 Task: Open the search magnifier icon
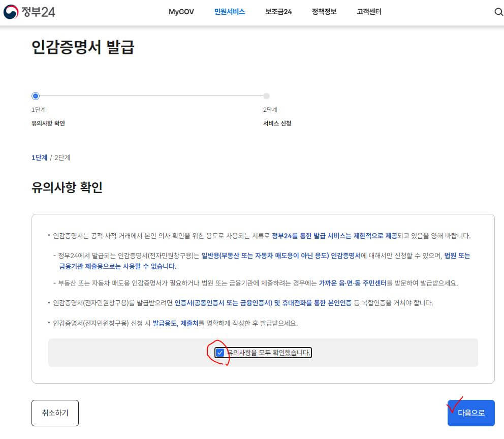(498, 12)
